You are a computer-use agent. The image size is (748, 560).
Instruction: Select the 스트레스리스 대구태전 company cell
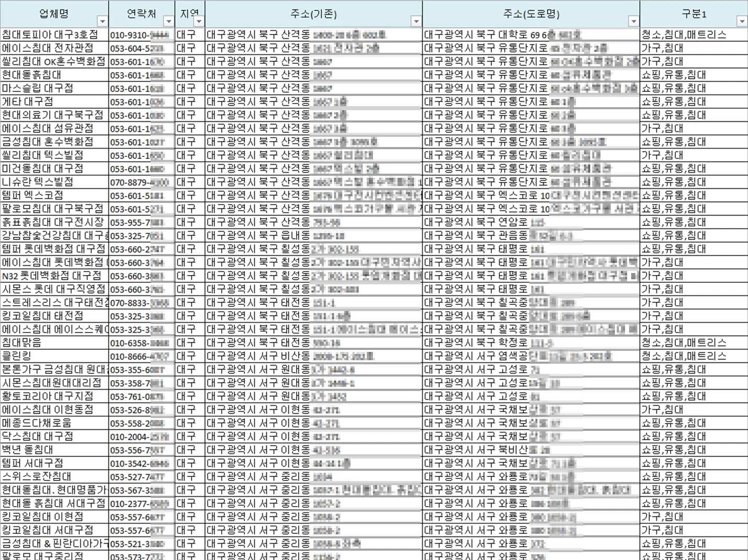coord(54,303)
